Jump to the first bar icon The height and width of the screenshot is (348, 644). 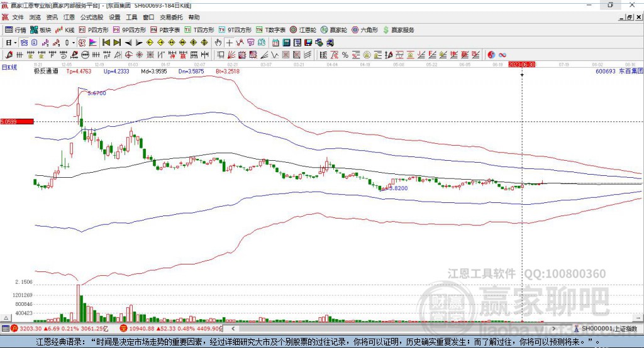106,43
